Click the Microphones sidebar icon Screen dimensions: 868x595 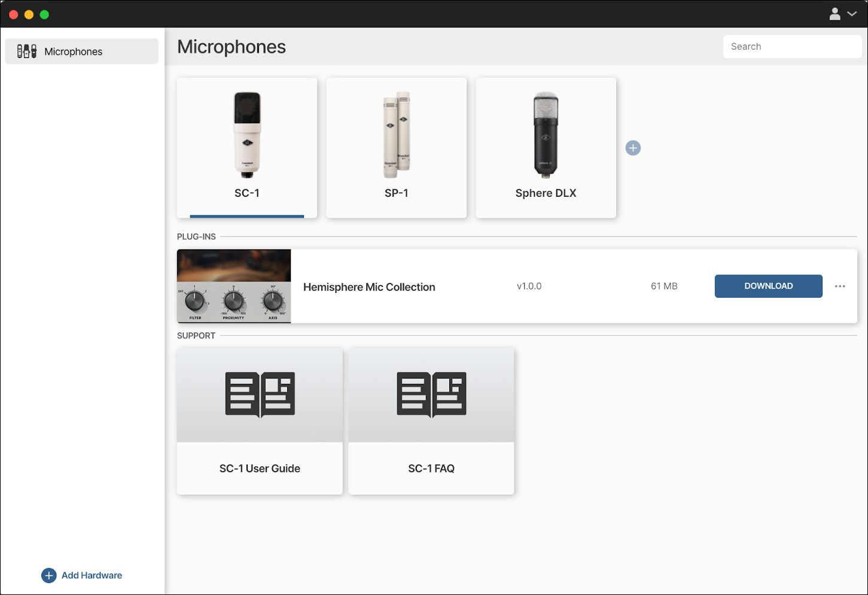pos(26,51)
